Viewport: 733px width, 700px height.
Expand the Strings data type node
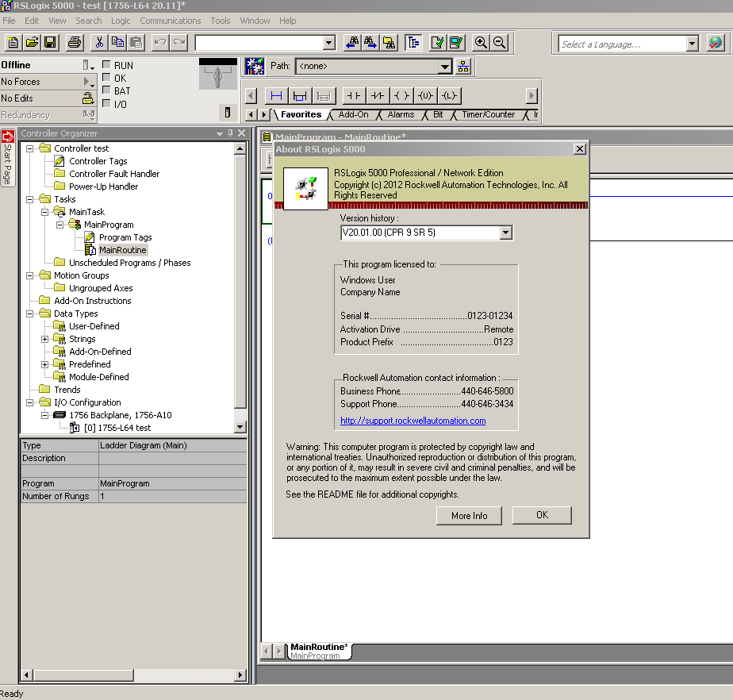[45, 339]
